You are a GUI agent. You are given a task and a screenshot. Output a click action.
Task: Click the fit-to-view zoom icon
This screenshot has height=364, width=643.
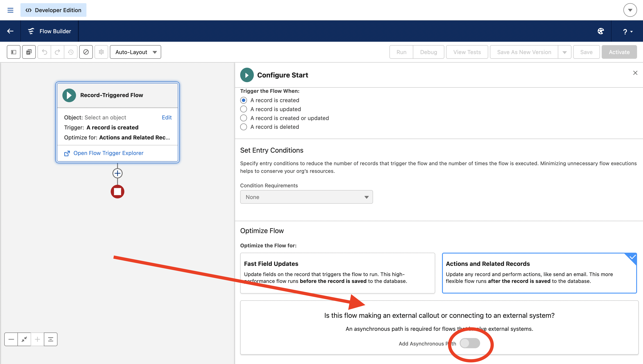(x=24, y=339)
